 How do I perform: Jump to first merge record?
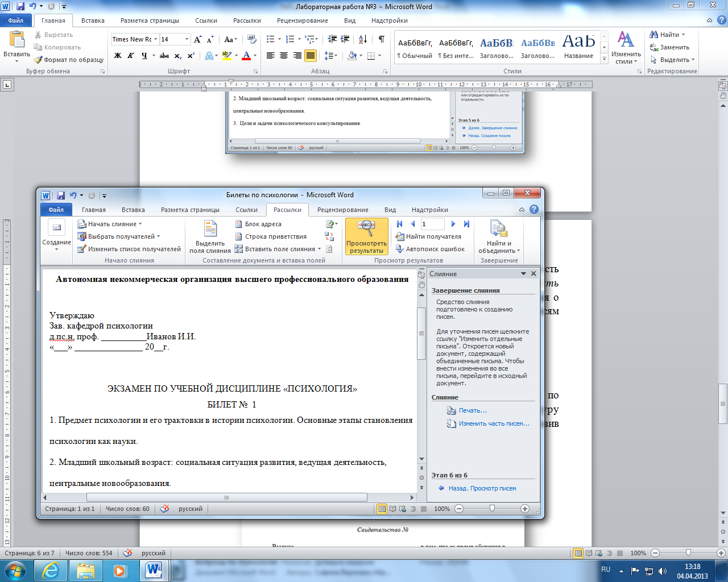[x=399, y=224]
